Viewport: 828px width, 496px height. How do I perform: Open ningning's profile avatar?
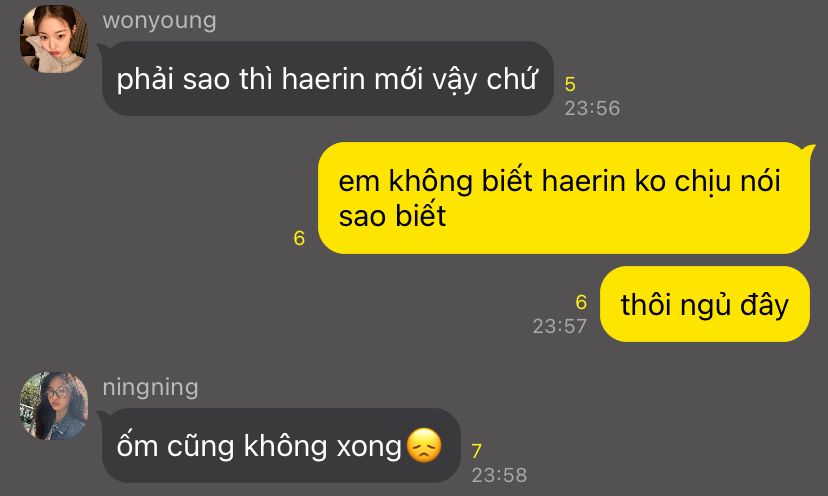point(54,406)
